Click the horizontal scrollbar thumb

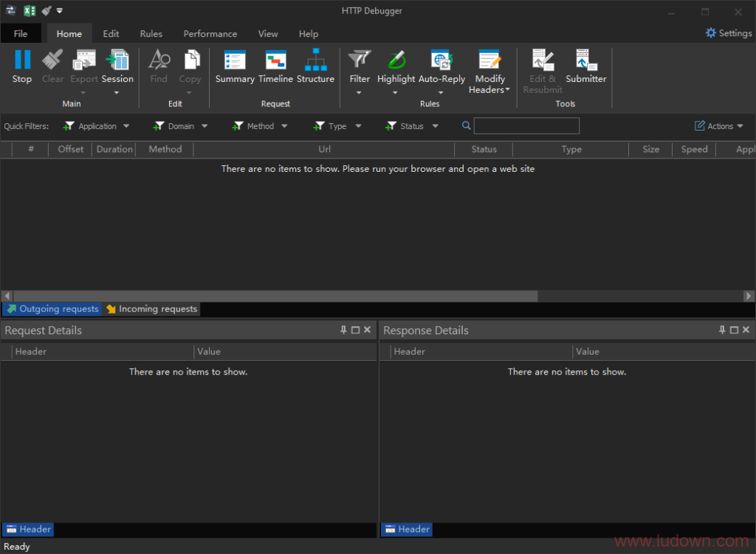275,296
